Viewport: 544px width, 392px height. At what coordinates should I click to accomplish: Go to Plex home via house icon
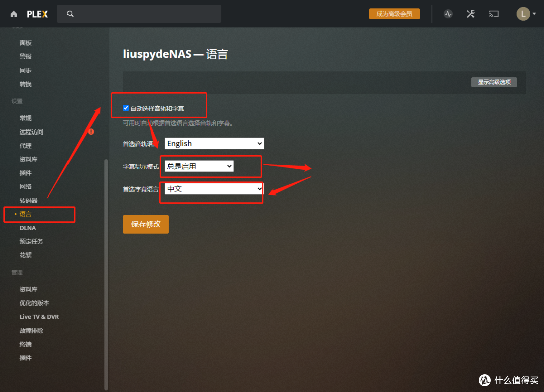14,14
